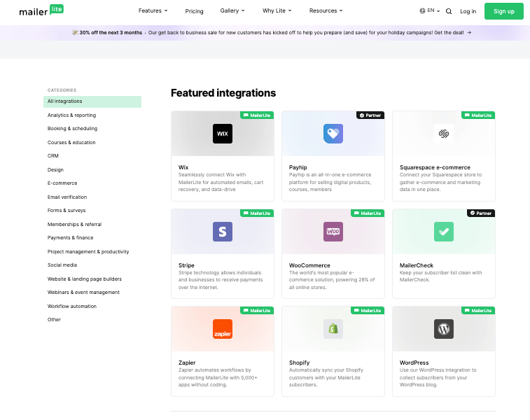Click the Zapier description text
Screen dimensions: 530x420
(218, 377)
